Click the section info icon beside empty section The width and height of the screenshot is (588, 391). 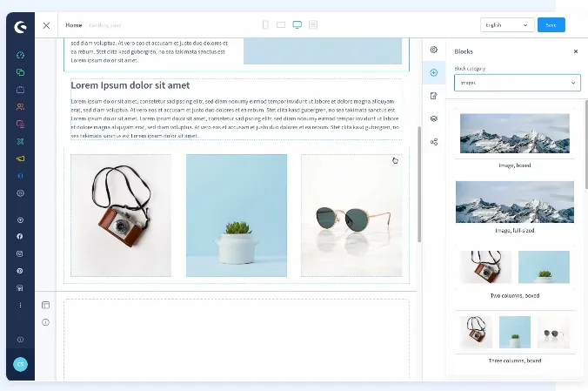(x=46, y=322)
